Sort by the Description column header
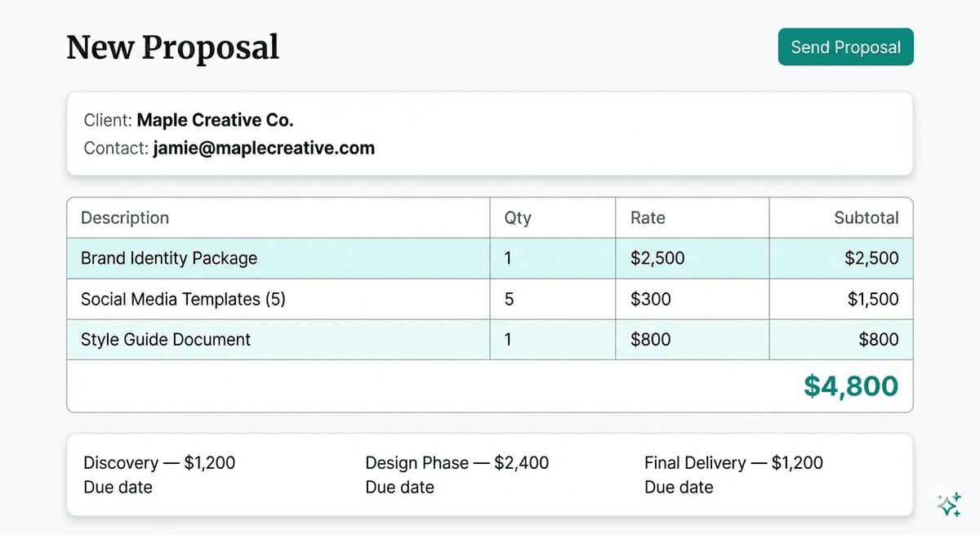 pyautogui.click(x=124, y=217)
